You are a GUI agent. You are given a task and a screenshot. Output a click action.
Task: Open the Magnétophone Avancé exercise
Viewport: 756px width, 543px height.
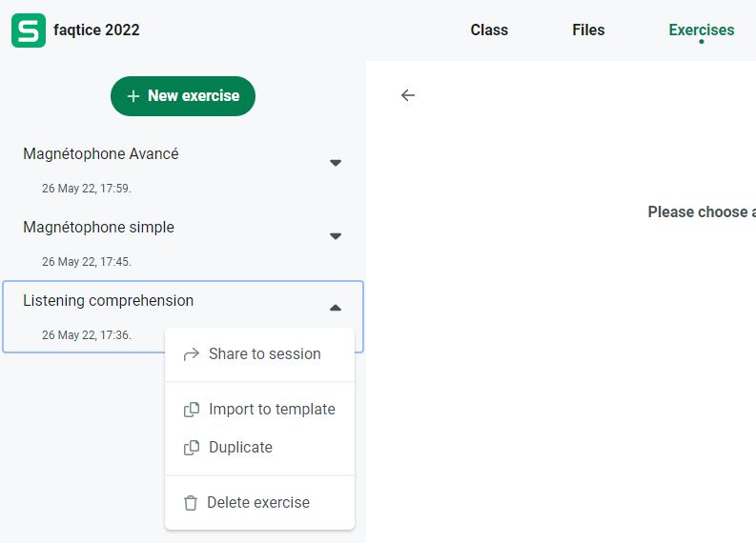(x=101, y=154)
